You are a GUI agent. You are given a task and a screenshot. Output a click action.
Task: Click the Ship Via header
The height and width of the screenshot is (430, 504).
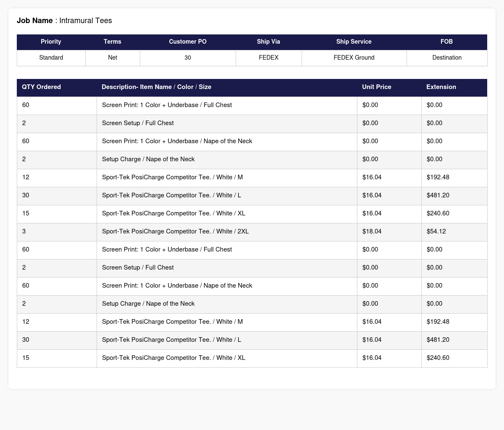coord(269,42)
